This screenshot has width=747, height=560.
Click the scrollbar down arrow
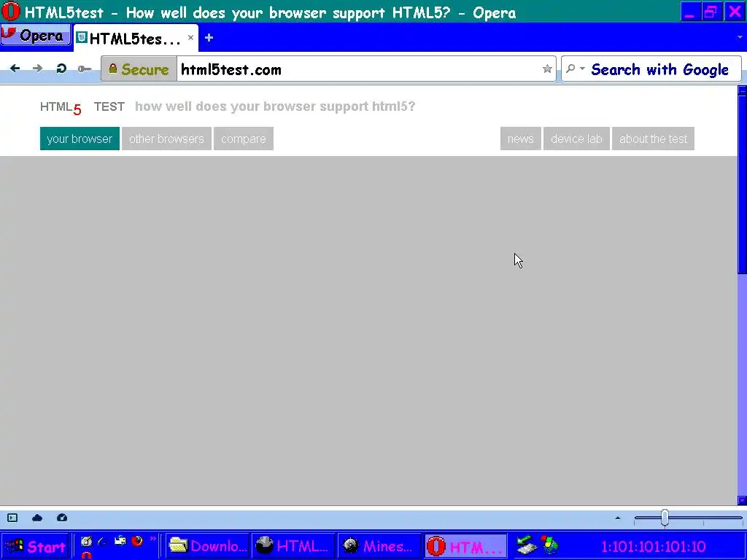(x=742, y=500)
